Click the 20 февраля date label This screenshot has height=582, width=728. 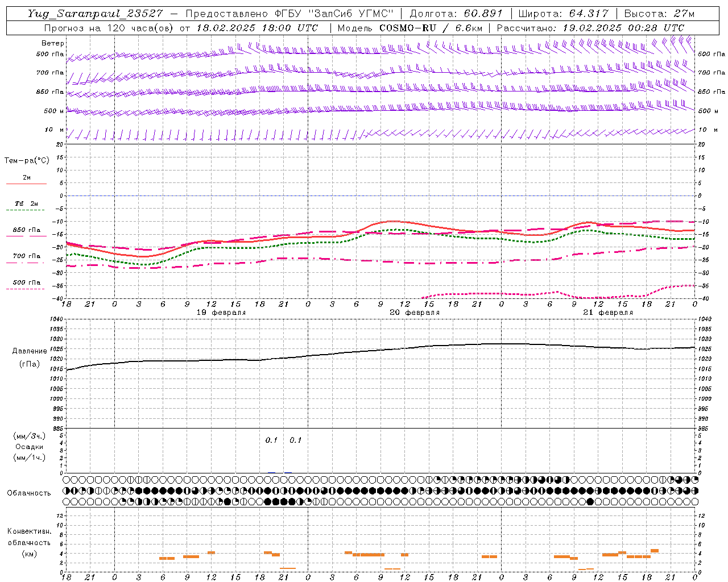[415, 313]
